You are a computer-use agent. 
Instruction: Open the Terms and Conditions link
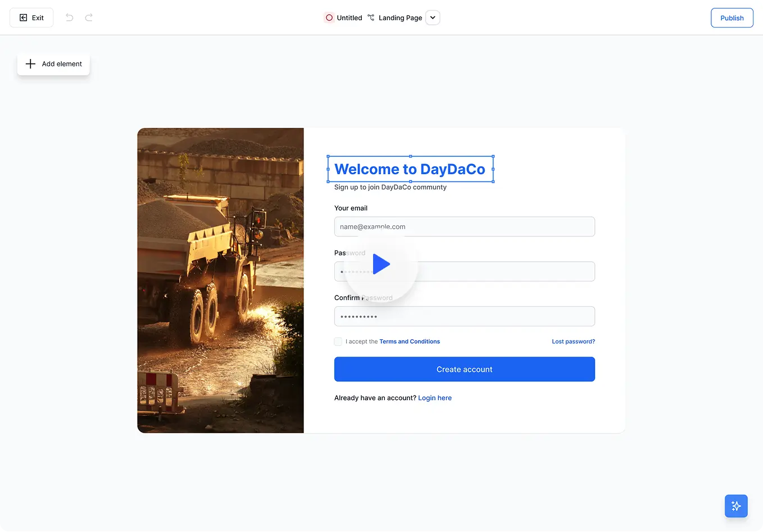(x=410, y=342)
